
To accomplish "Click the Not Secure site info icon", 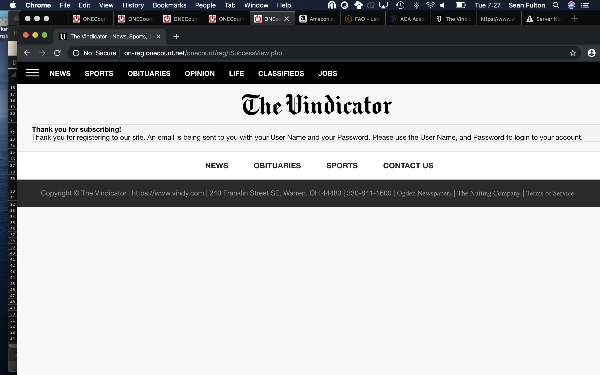I will click(x=76, y=53).
